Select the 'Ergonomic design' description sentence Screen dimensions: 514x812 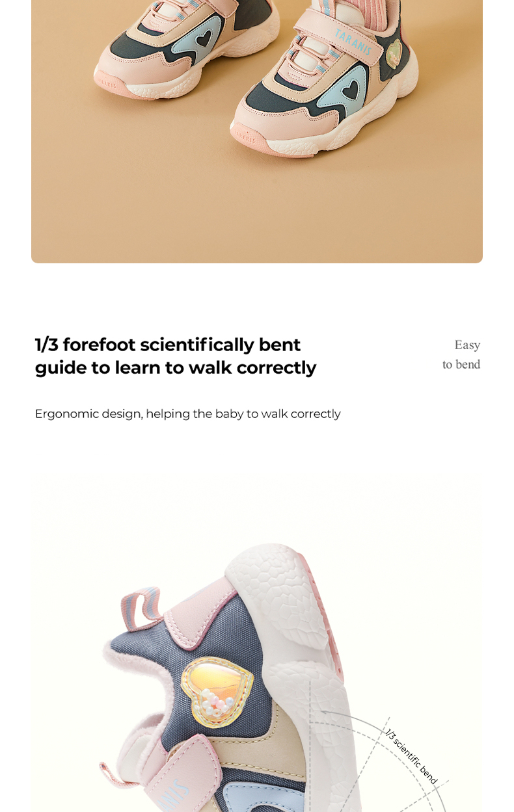pos(187,414)
